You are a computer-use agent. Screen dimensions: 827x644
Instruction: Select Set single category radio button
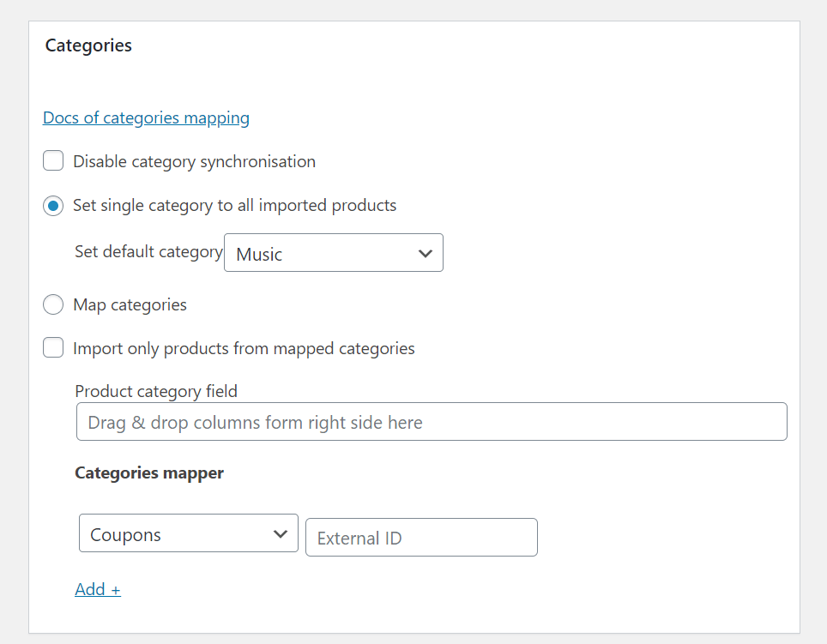pyautogui.click(x=53, y=206)
